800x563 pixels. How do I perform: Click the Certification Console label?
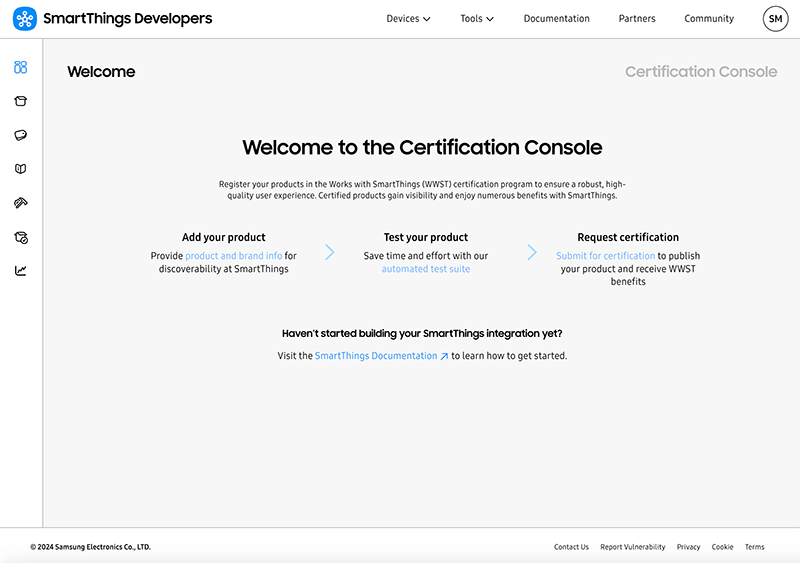[701, 71]
